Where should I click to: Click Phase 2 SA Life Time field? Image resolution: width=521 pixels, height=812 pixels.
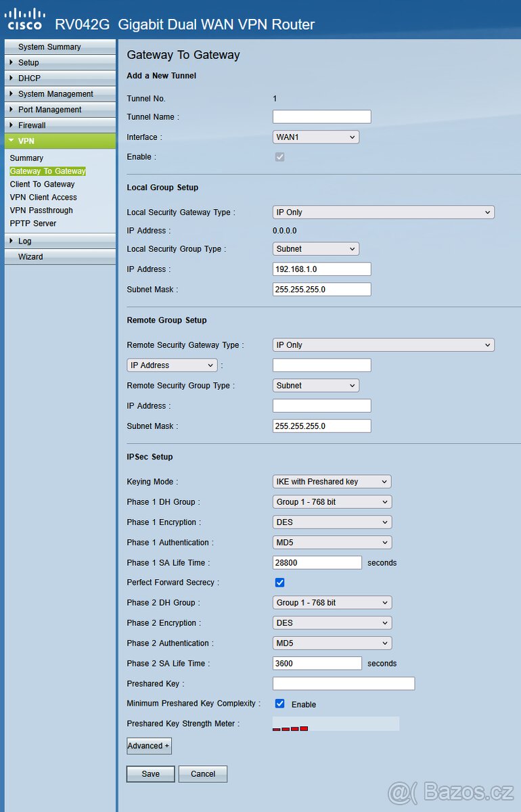tap(317, 663)
